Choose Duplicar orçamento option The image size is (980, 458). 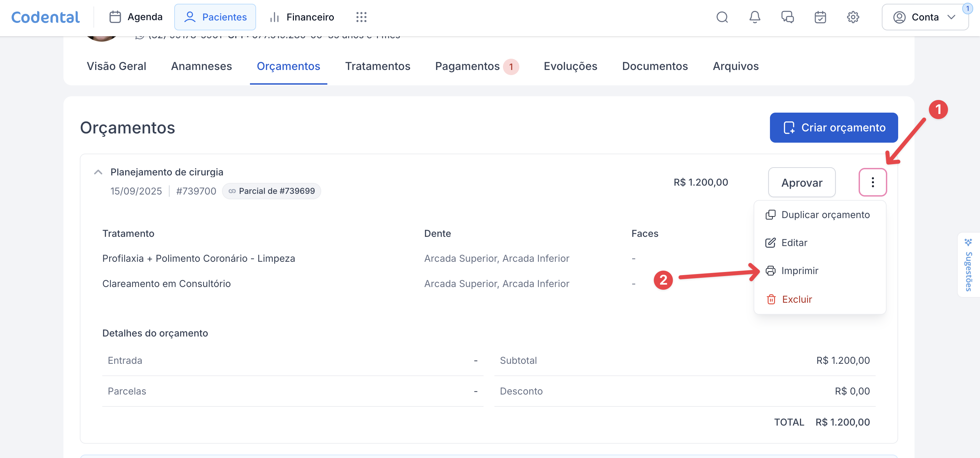pos(825,215)
